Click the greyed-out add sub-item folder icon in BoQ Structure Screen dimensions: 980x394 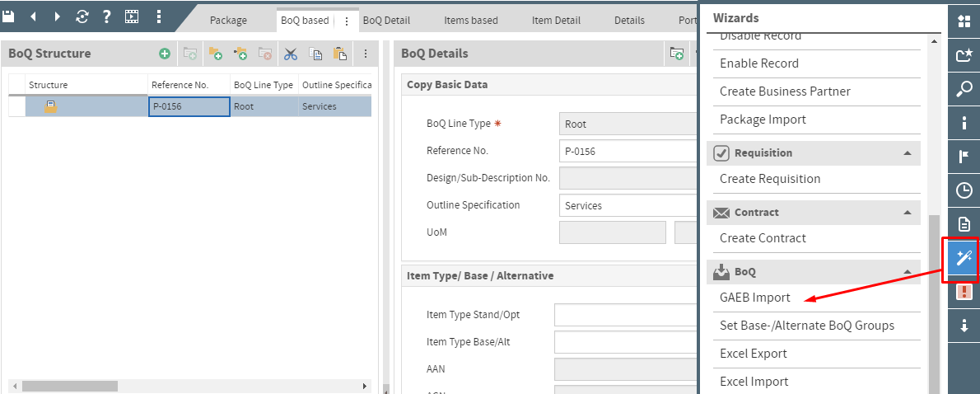click(x=190, y=54)
